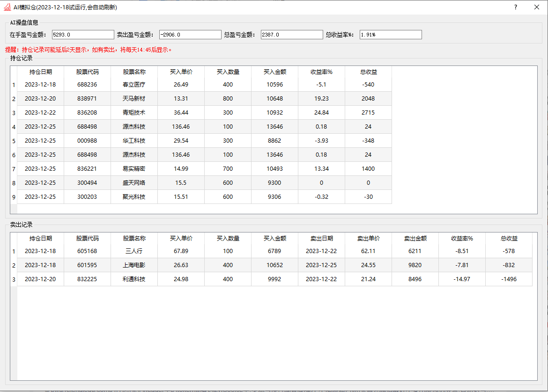
Task: Select the 卖出金额 column header
Action: point(415,238)
